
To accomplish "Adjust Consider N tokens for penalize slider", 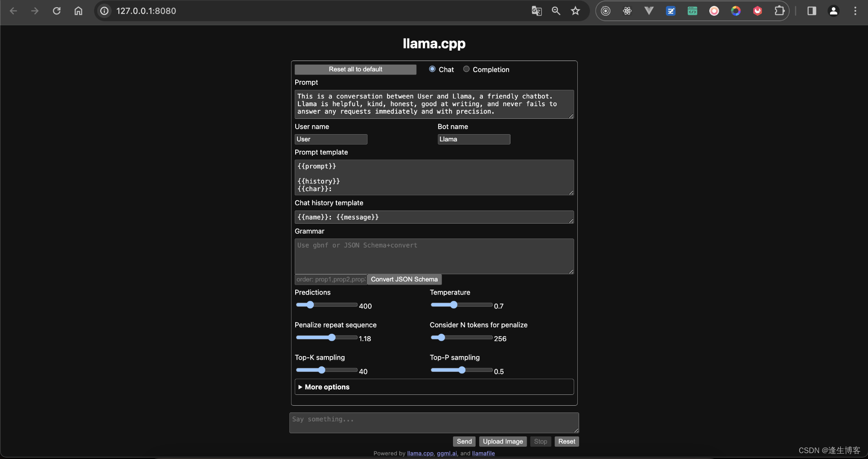I will click(462, 337).
